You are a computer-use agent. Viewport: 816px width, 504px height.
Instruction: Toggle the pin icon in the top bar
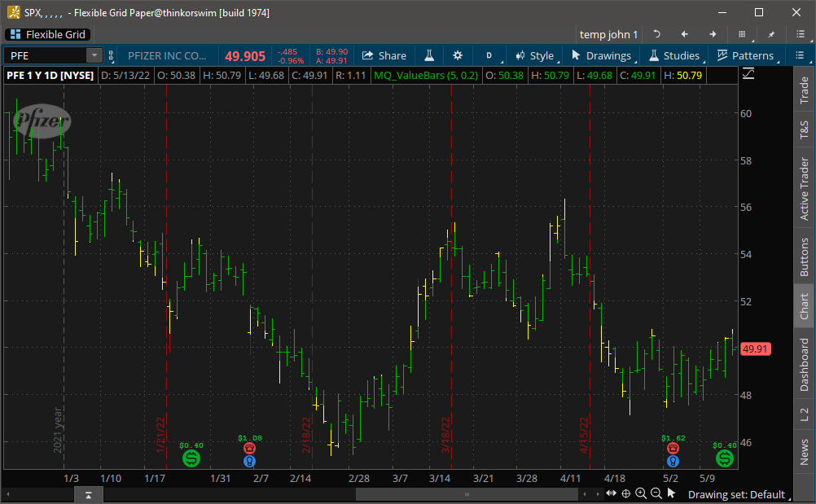(771, 34)
